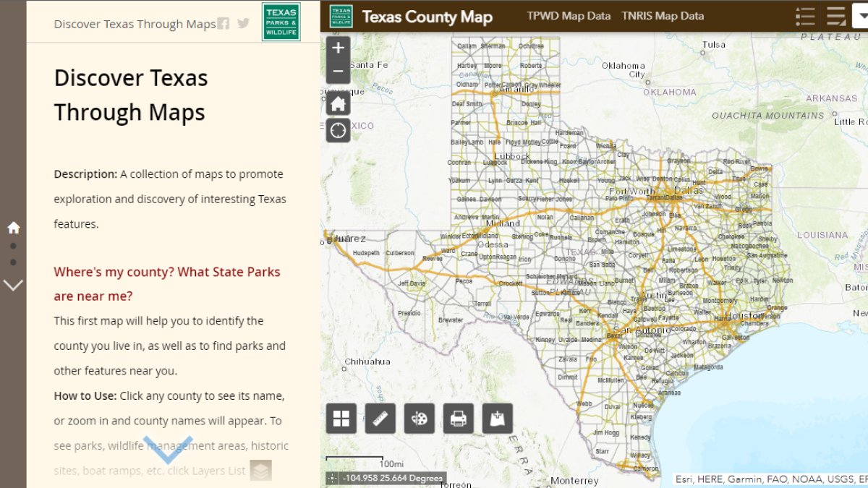Open the draw palette tool

(x=419, y=419)
